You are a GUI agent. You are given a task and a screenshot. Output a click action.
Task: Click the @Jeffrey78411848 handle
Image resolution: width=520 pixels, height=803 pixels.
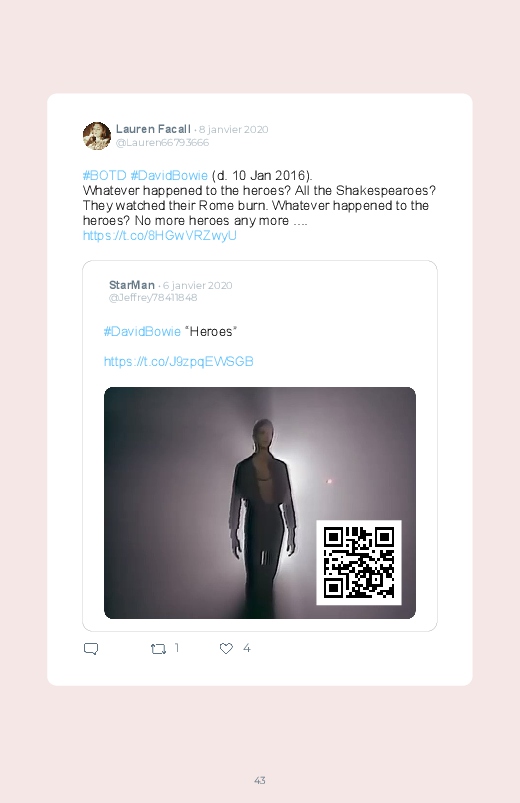(153, 298)
